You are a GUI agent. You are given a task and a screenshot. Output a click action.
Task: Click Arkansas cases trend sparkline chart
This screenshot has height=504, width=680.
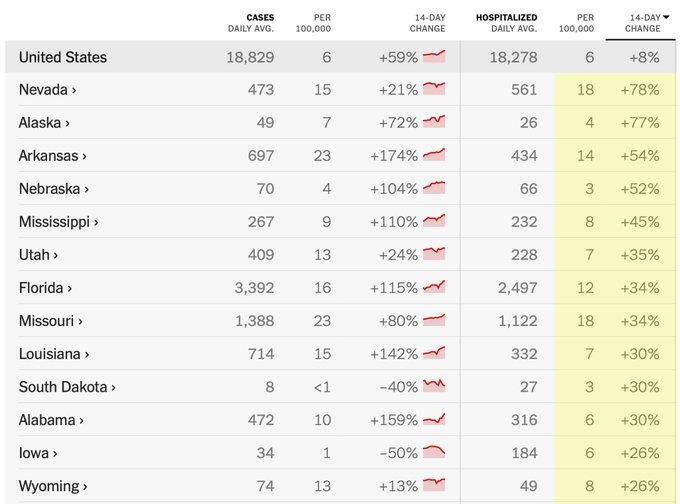coord(434,155)
